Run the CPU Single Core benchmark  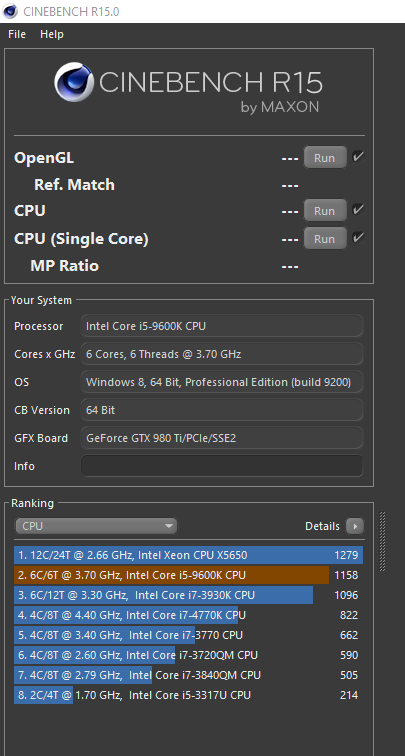(325, 239)
